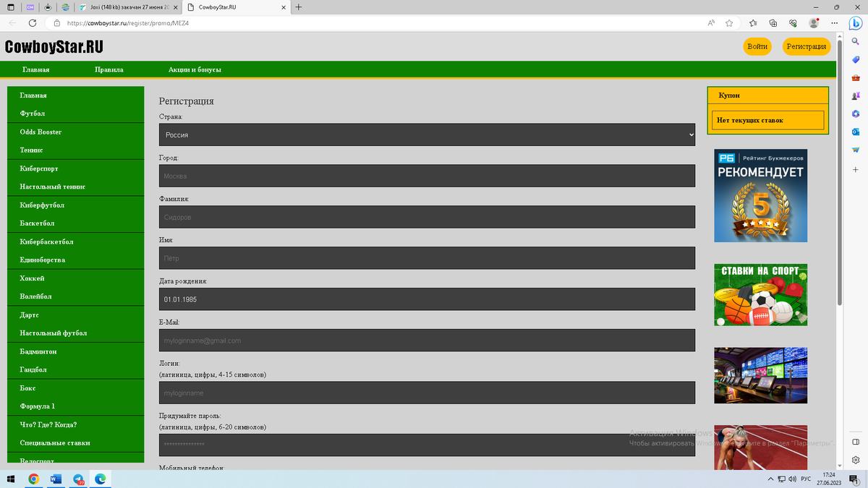
Task: Select Бокс in the left sidebar
Action: pyautogui.click(x=75, y=388)
